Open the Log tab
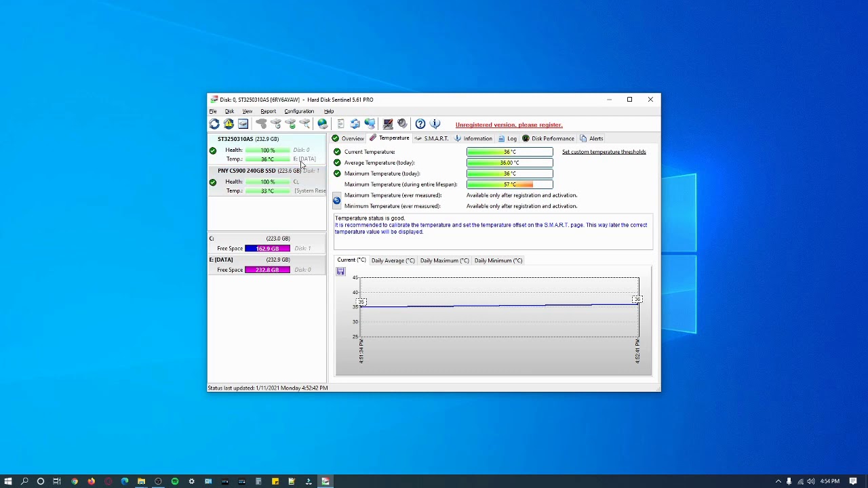The width and height of the screenshot is (868, 488). [x=507, y=138]
